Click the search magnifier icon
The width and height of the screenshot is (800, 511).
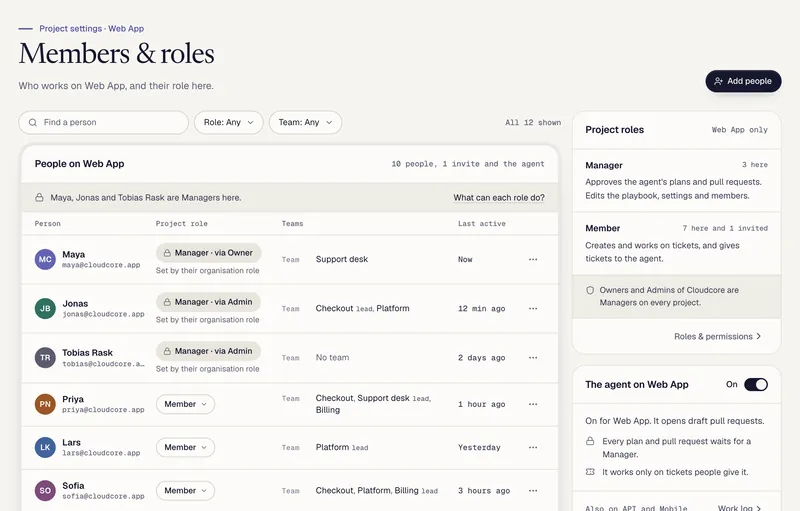coord(33,122)
